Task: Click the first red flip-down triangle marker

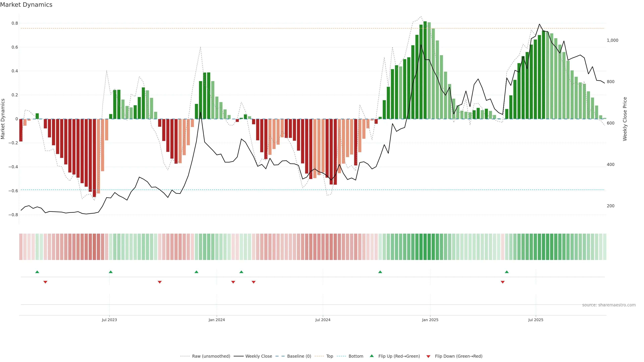Action: coord(45,282)
